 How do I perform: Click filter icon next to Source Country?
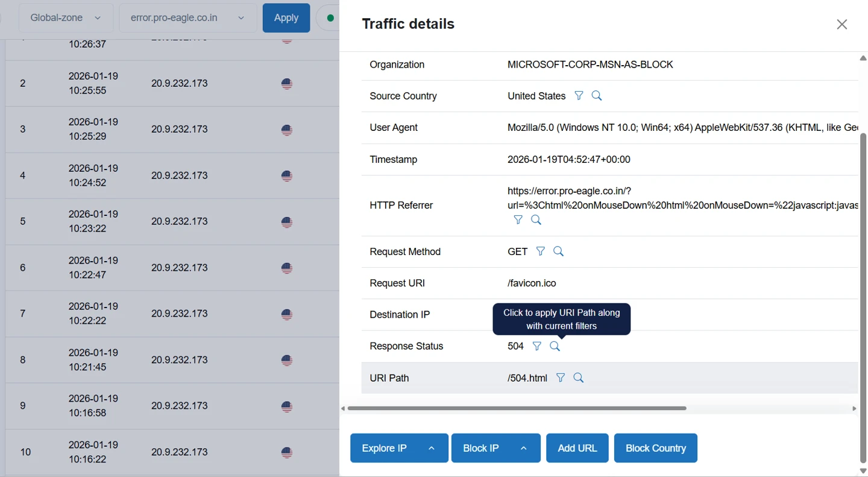[579, 96]
